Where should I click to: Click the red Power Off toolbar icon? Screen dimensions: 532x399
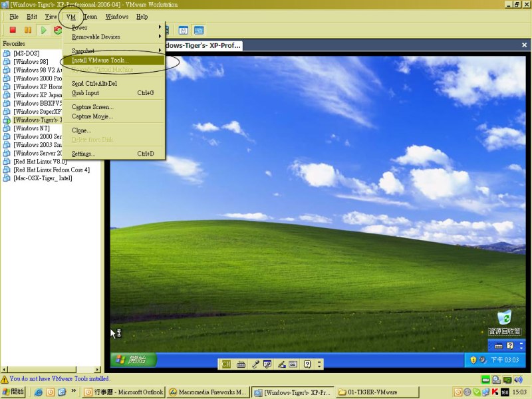tap(13, 30)
